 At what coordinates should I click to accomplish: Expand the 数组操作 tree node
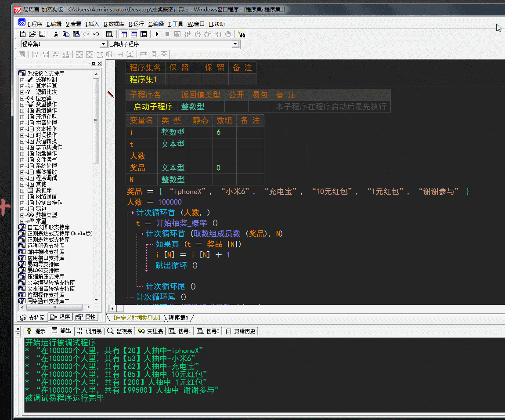(22, 111)
